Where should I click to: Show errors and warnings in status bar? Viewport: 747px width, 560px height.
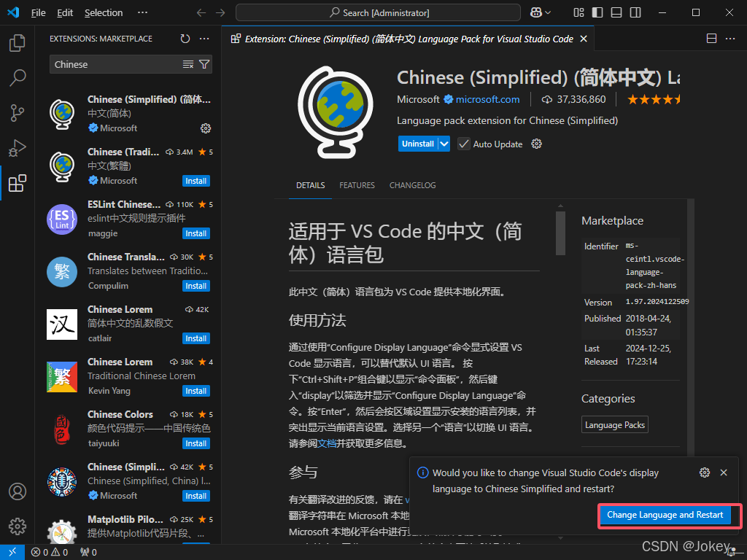pos(50,553)
